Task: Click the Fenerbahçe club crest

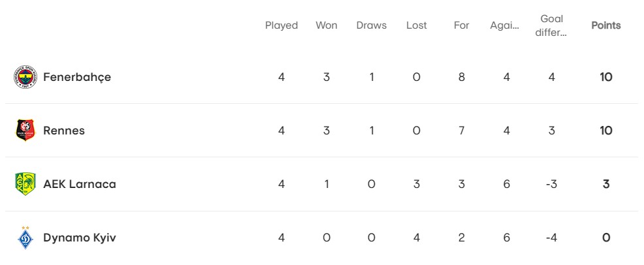Action: pos(25,77)
